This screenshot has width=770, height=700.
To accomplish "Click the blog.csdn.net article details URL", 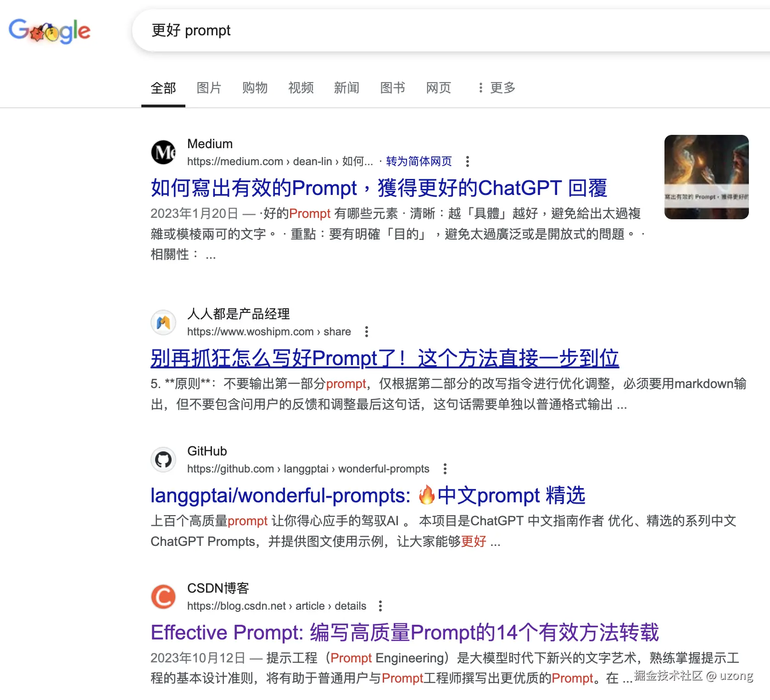I will pos(277,606).
